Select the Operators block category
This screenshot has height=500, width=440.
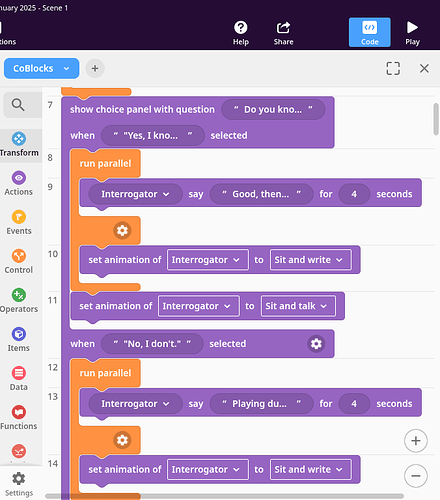click(x=19, y=301)
